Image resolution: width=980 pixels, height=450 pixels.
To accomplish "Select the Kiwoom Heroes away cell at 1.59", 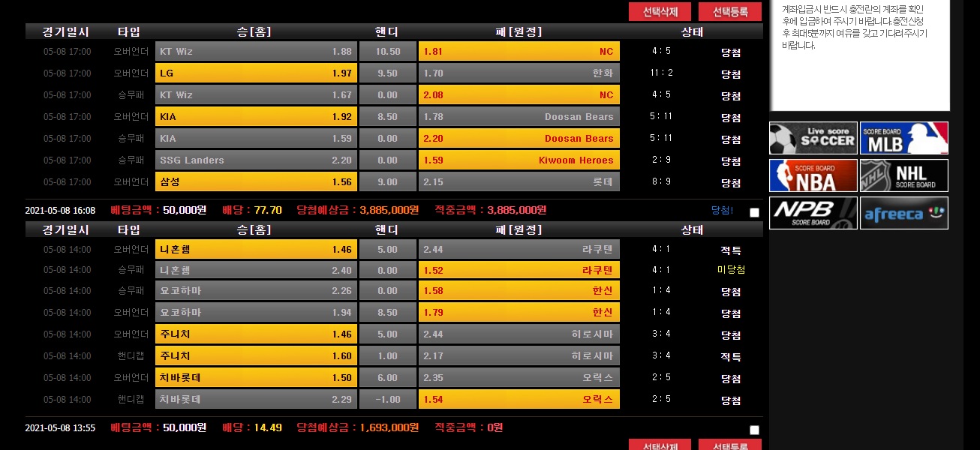I will pyautogui.click(x=519, y=160).
